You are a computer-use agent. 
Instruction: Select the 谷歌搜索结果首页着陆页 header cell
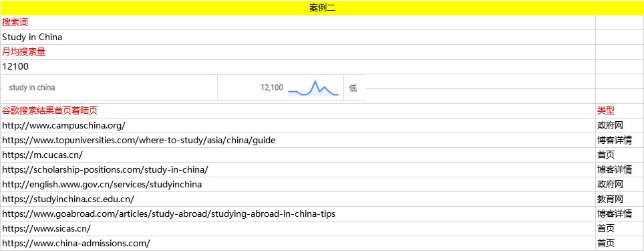pyautogui.click(x=298, y=110)
